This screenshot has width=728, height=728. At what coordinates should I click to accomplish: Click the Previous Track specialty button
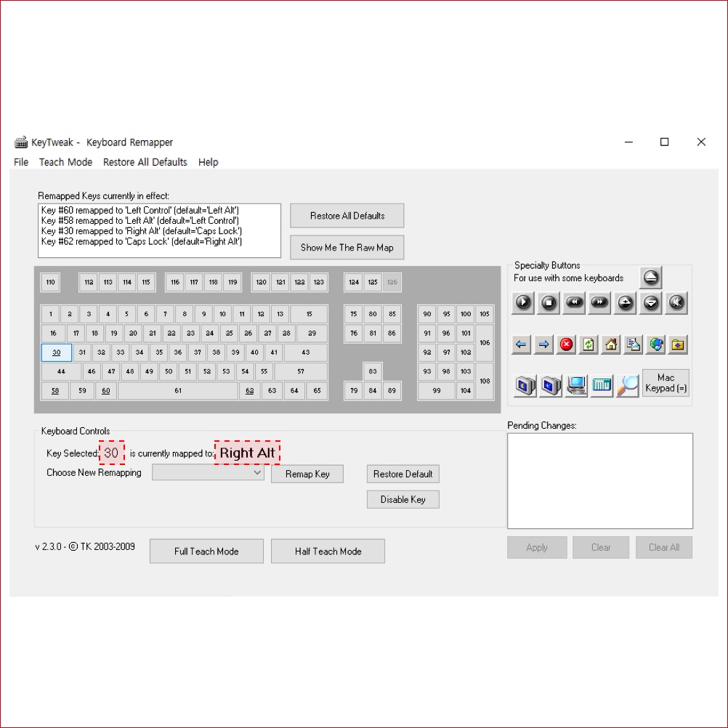point(574,303)
